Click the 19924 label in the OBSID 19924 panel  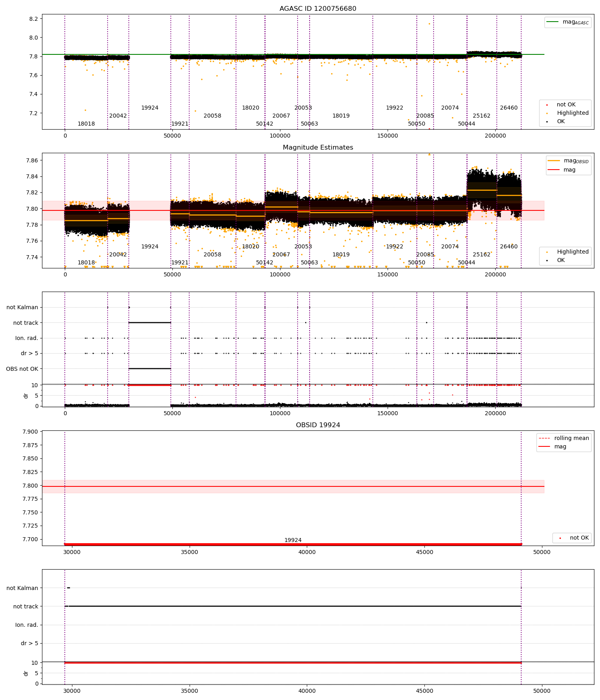click(x=293, y=540)
